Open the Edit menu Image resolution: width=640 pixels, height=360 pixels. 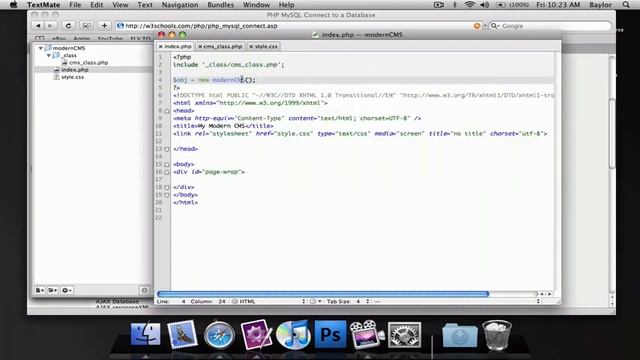[x=96, y=5]
